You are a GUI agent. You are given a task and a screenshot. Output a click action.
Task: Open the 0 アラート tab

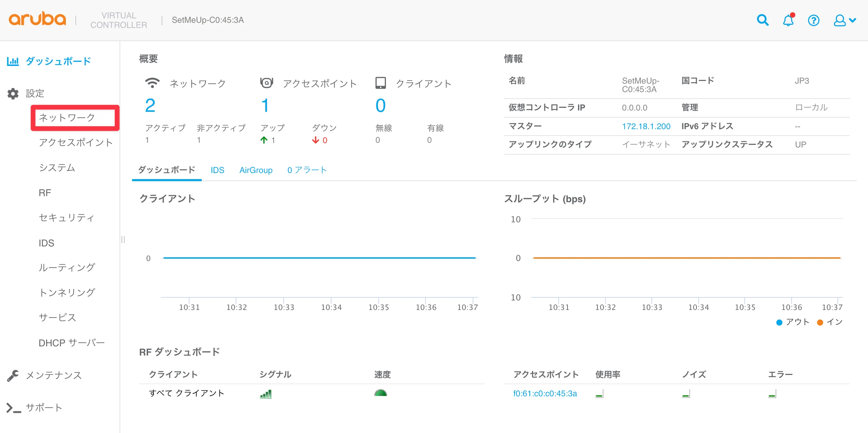[307, 170]
